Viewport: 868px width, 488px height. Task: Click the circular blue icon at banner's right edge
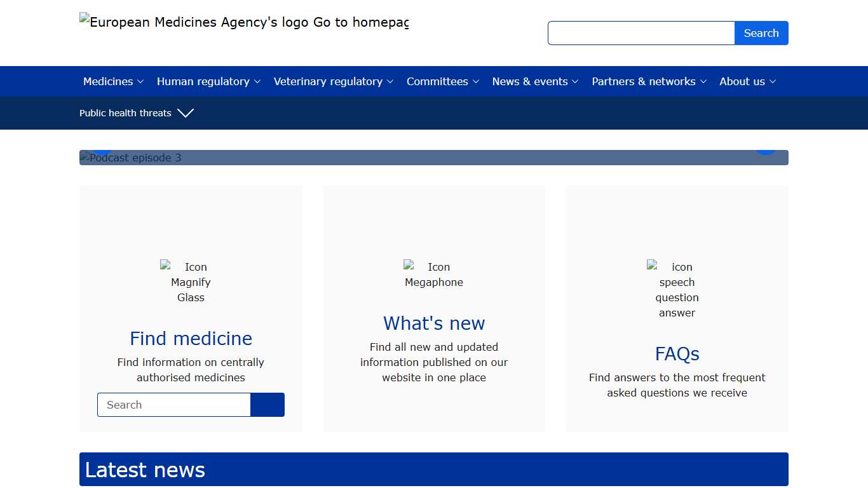pyautogui.click(x=766, y=147)
